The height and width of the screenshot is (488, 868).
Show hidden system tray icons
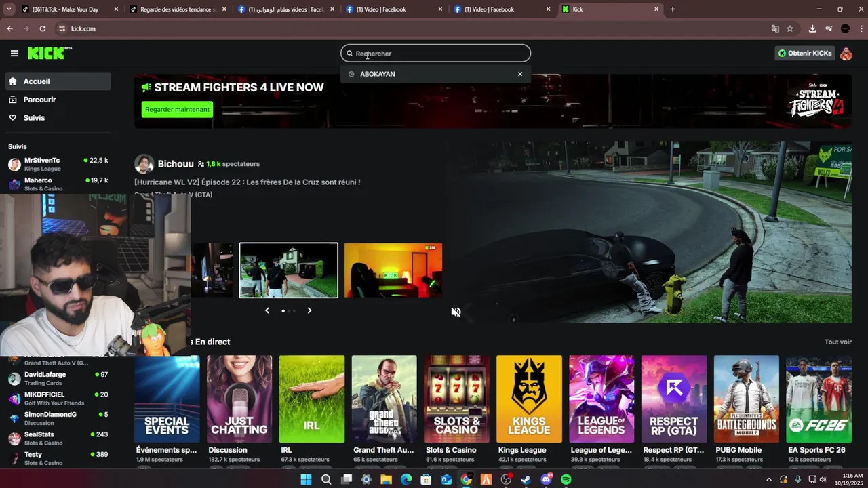[x=768, y=479]
